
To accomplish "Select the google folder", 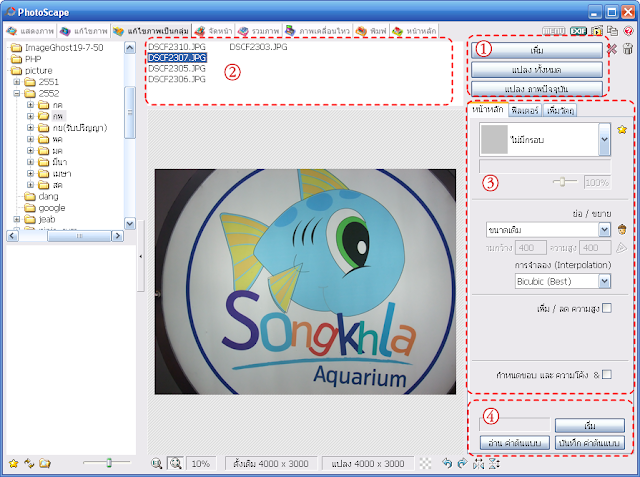I will click(52, 208).
